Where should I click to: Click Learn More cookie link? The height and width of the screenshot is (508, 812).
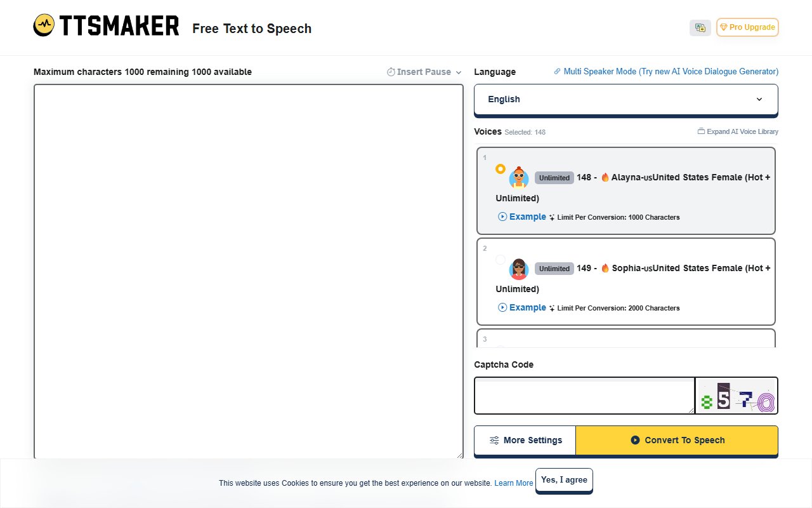coord(514,483)
